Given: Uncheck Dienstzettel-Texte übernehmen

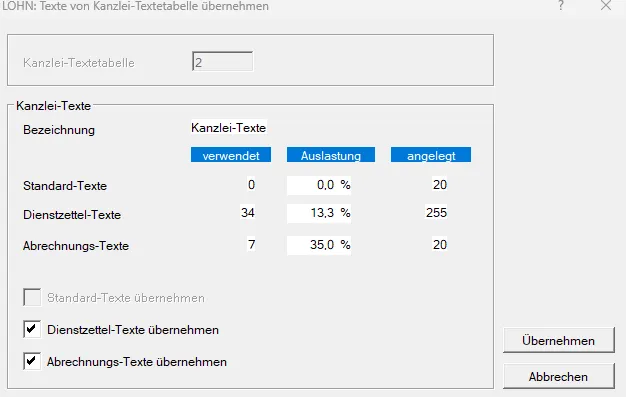Looking at the screenshot, I should coord(32,330).
